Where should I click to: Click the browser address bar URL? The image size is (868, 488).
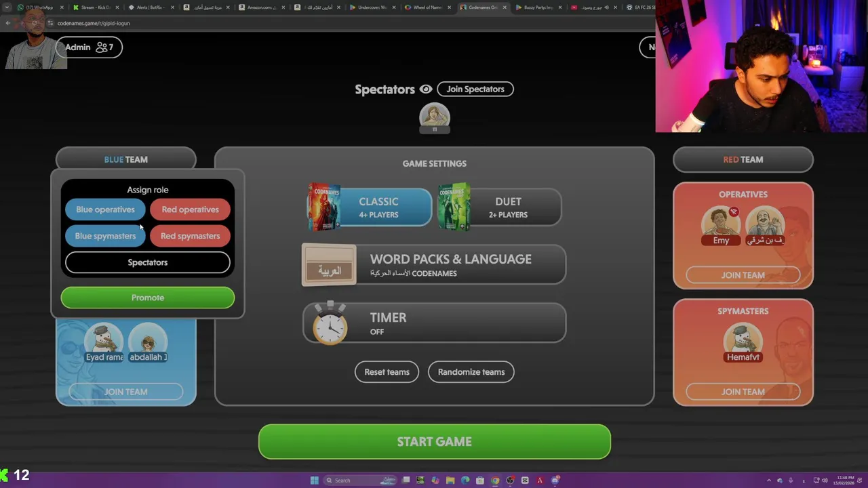point(94,23)
